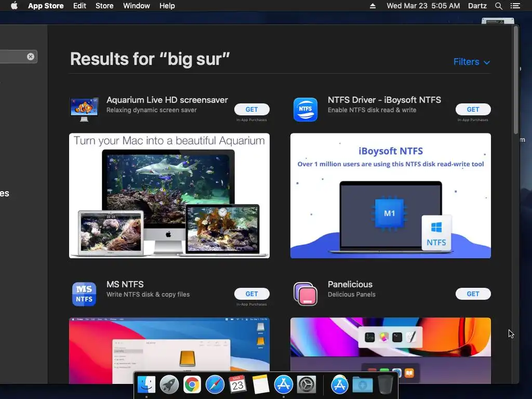532x399 pixels.
Task: Get Aquarium Live HD screensaver
Action: tap(252, 109)
